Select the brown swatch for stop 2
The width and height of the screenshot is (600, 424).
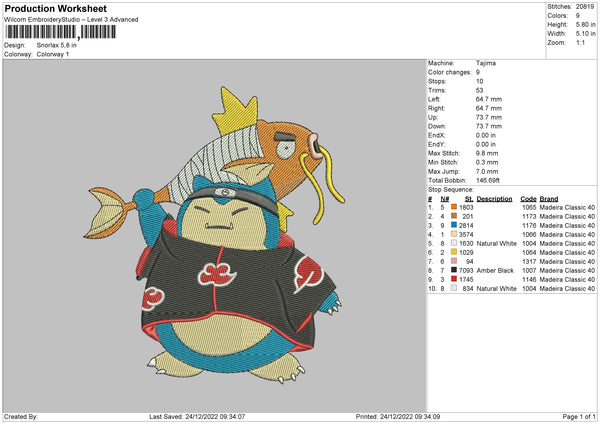pyautogui.click(x=452, y=216)
